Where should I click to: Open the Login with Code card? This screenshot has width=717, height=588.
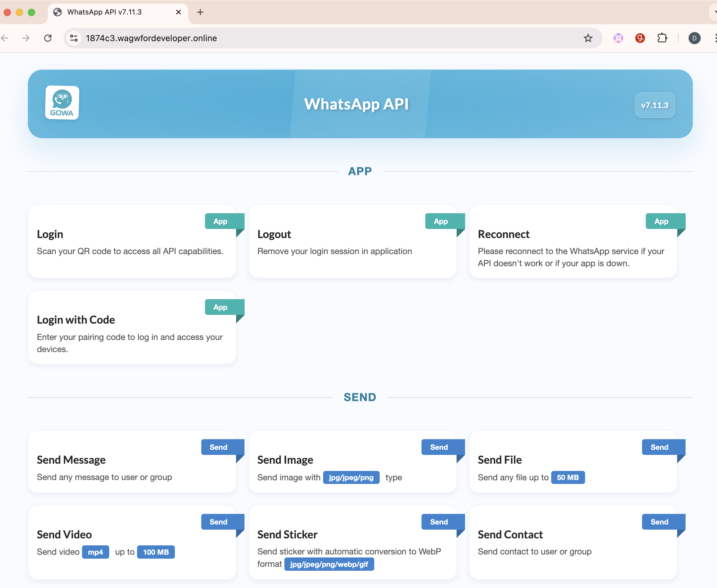(132, 327)
